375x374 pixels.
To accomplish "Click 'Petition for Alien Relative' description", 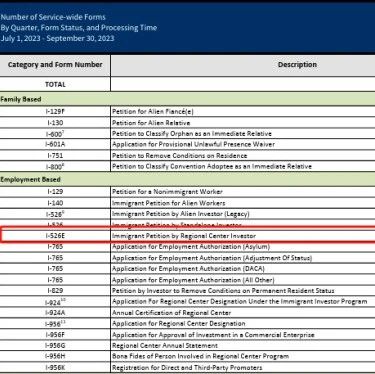I will click(151, 123).
